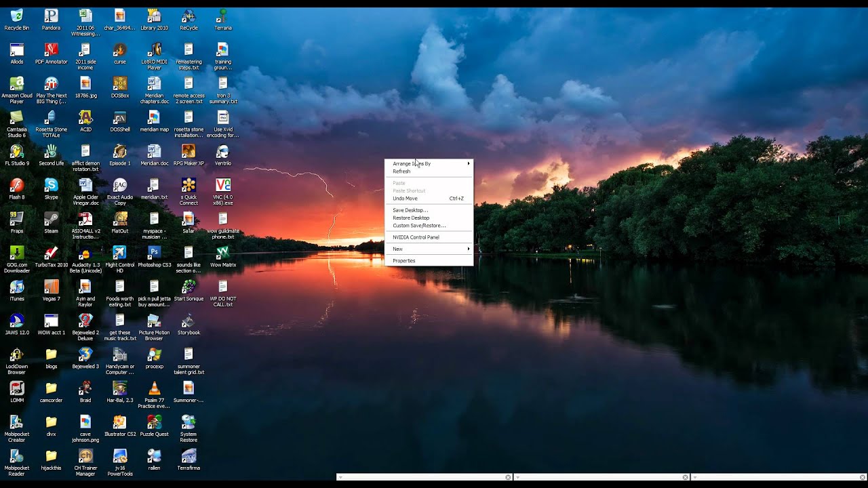Click the Photoshop CS3 shortcut
This screenshot has height=488, width=868.
[x=154, y=257]
